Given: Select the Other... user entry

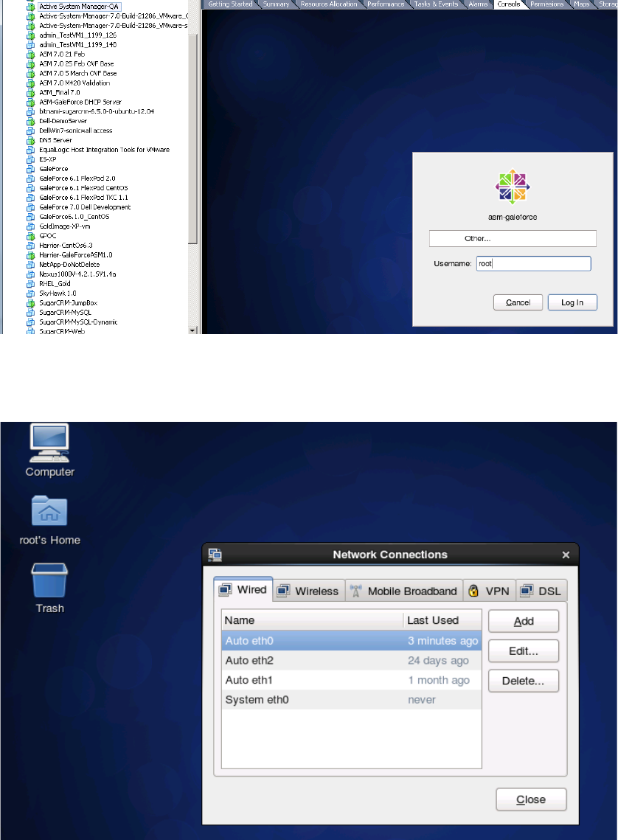Looking at the screenshot, I should (x=513, y=238).
